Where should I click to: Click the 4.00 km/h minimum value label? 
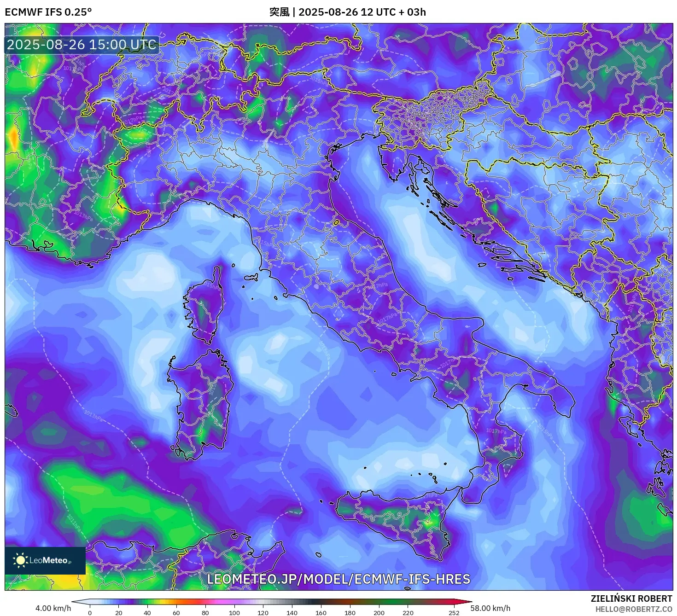(53, 608)
